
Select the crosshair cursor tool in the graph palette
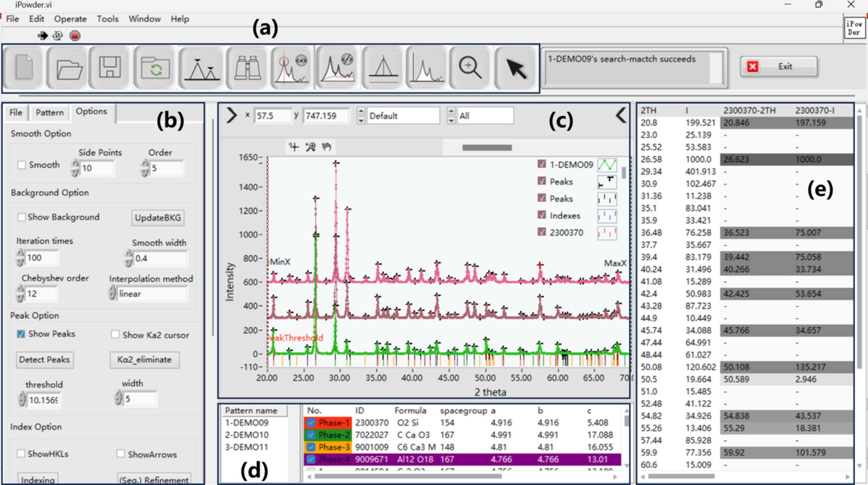pyautogui.click(x=294, y=147)
